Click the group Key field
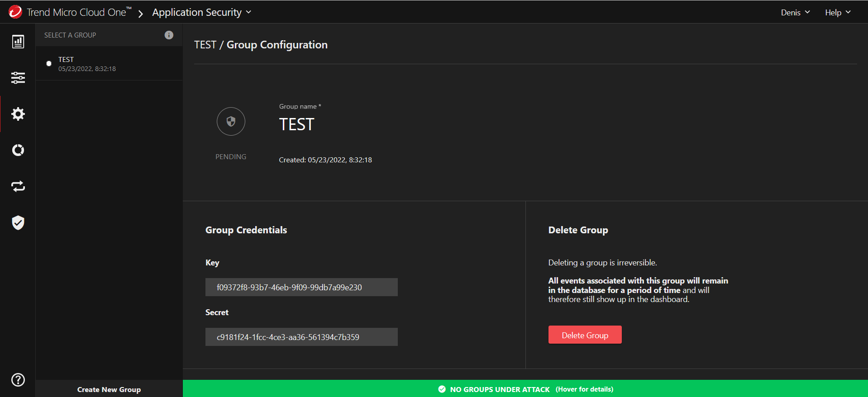The image size is (868, 397). click(x=301, y=287)
